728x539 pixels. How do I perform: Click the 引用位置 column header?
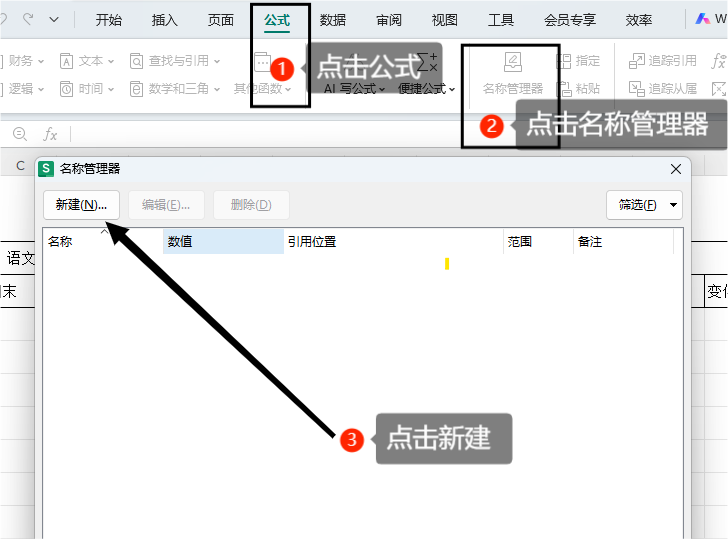click(393, 241)
